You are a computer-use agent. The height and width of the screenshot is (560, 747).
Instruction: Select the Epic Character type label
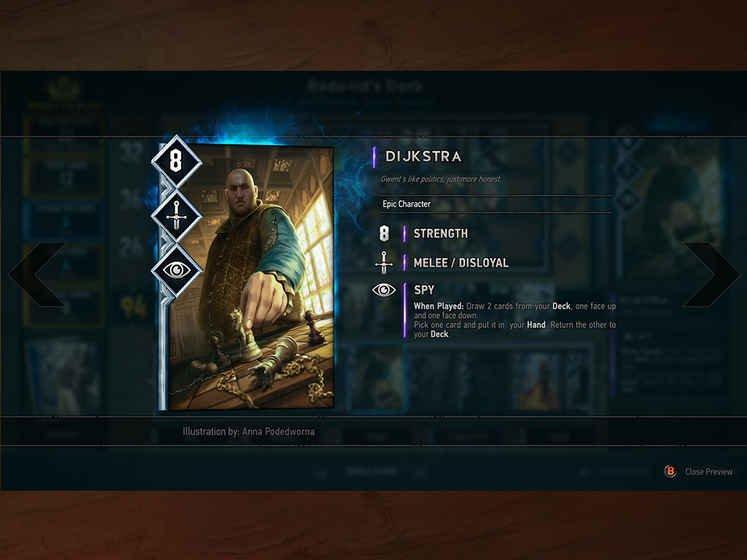[x=406, y=204]
